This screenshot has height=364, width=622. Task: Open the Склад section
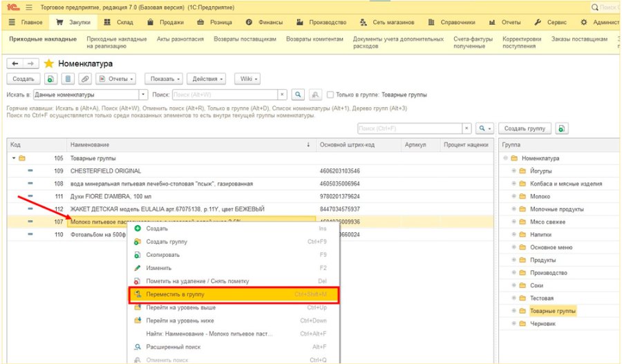pyautogui.click(x=119, y=22)
